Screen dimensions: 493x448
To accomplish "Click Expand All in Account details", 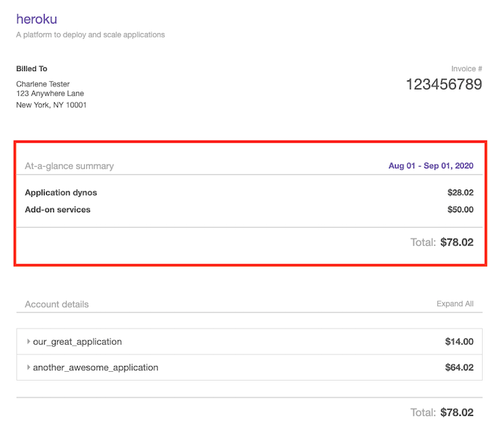I will tap(454, 304).
